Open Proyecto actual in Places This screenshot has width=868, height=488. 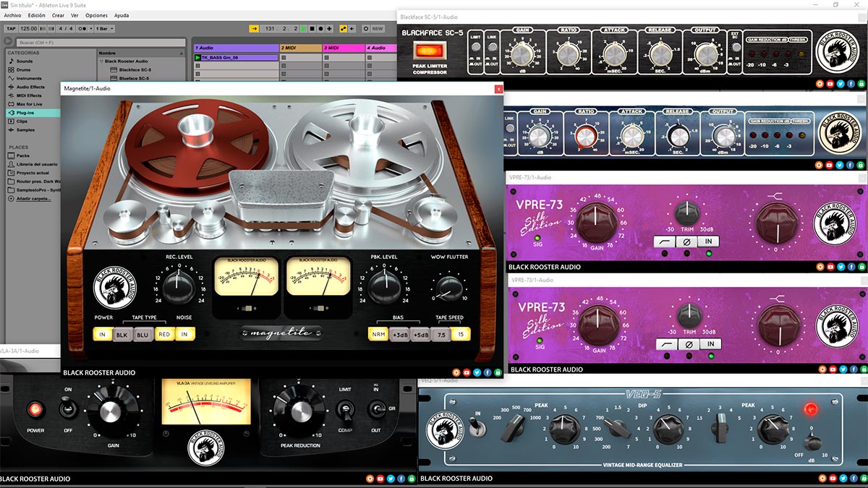(x=33, y=174)
